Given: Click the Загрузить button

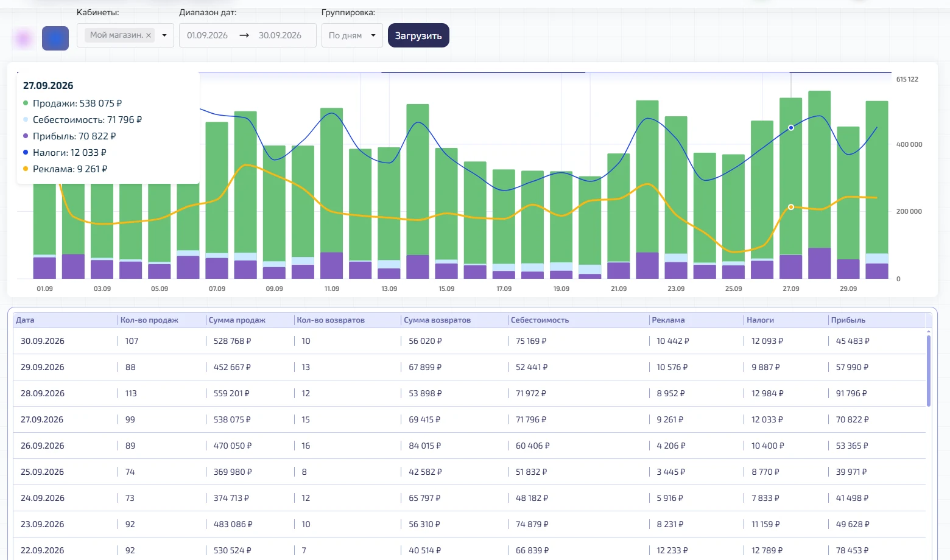Looking at the screenshot, I should click(418, 35).
